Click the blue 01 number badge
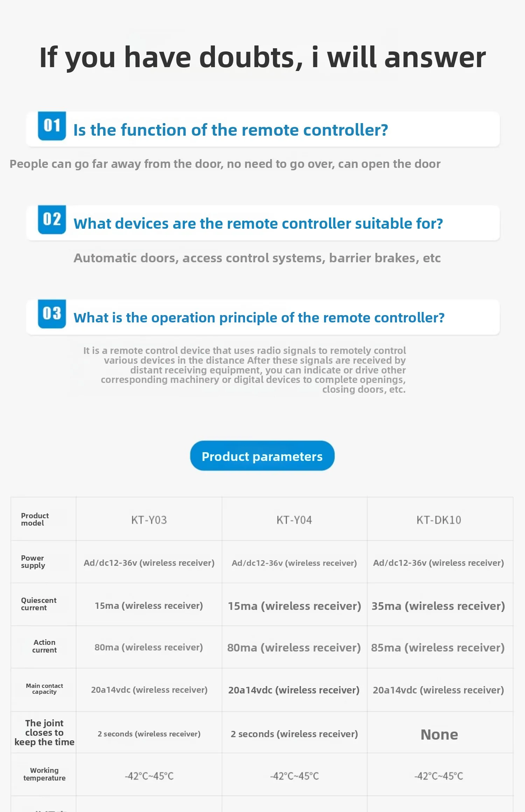This screenshot has width=525, height=812. (x=52, y=126)
